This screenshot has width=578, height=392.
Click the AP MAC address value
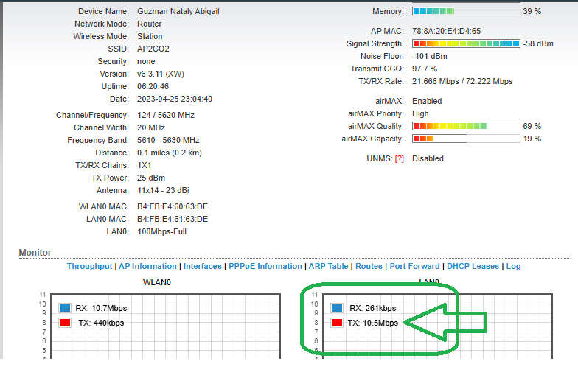pyautogui.click(x=446, y=31)
